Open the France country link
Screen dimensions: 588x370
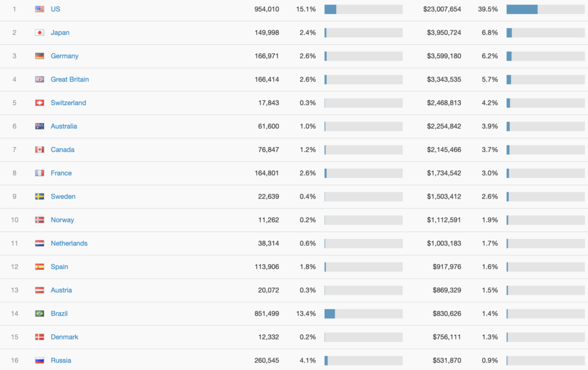61,173
